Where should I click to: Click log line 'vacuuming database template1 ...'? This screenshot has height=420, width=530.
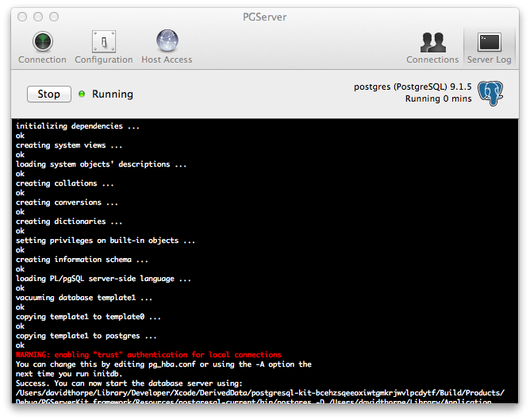click(x=84, y=298)
